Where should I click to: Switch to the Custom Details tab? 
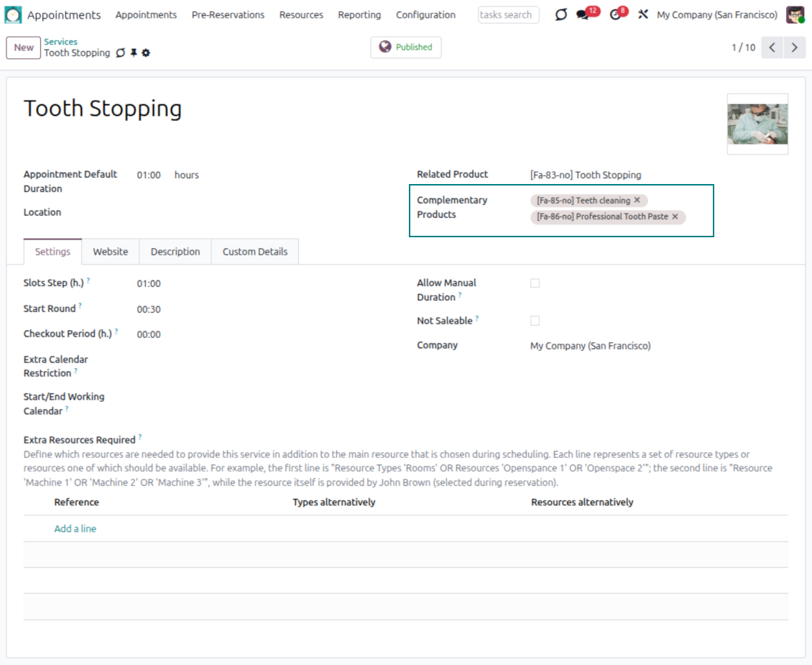[x=255, y=252]
